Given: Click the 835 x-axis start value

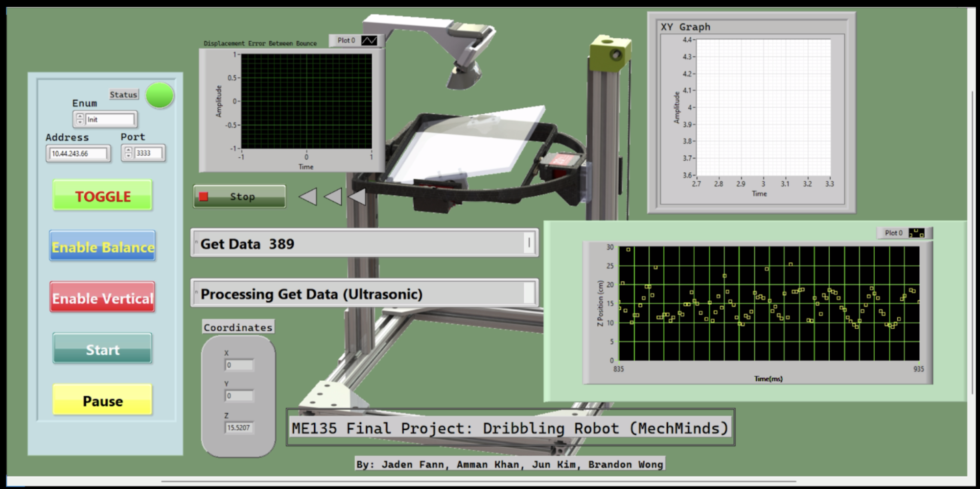Looking at the screenshot, I should point(619,369).
